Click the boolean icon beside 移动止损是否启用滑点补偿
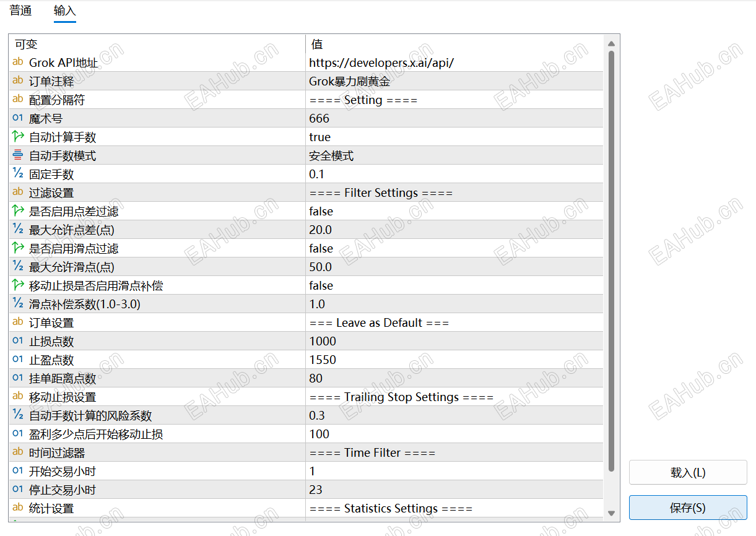Viewport: 756px width, 536px height. click(x=17, y=285)
